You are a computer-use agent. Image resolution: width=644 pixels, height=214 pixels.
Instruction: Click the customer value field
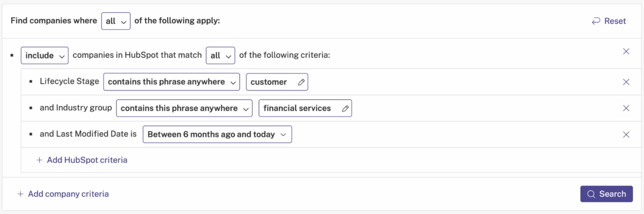(277, 82)
